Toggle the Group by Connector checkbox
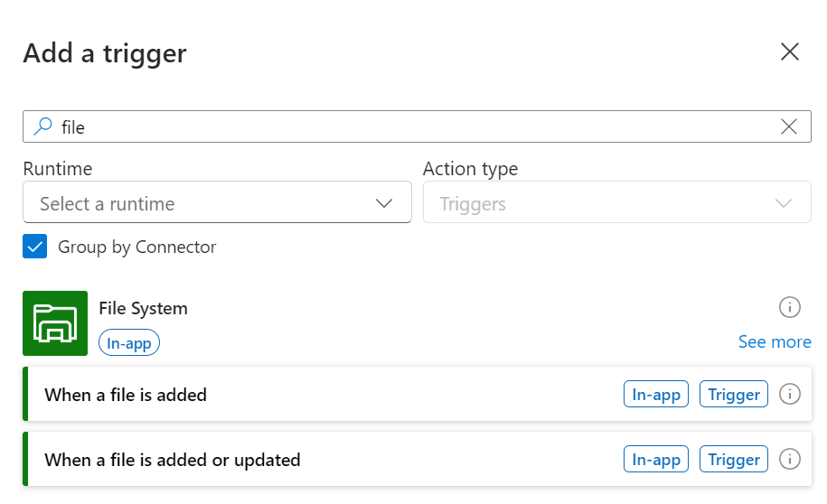827x504 pixels. 35,247
